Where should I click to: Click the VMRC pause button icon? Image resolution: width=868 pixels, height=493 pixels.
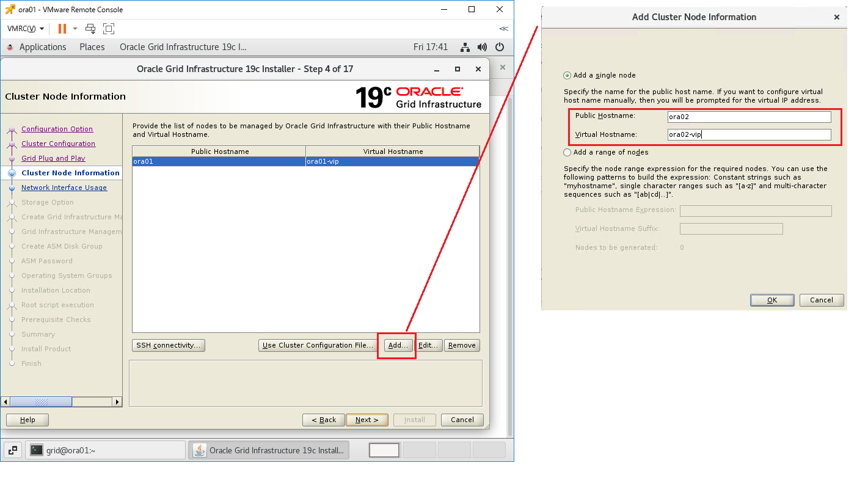62,29
